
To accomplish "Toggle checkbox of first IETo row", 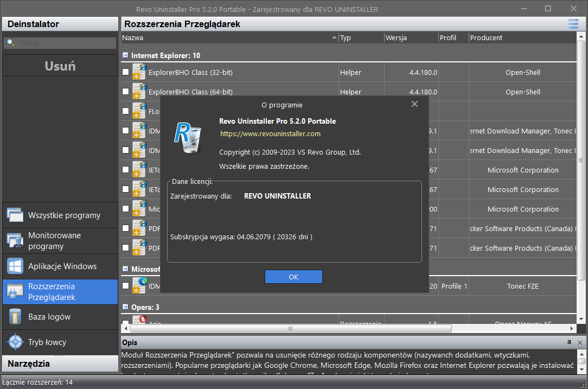I will [x=126, y=169].
